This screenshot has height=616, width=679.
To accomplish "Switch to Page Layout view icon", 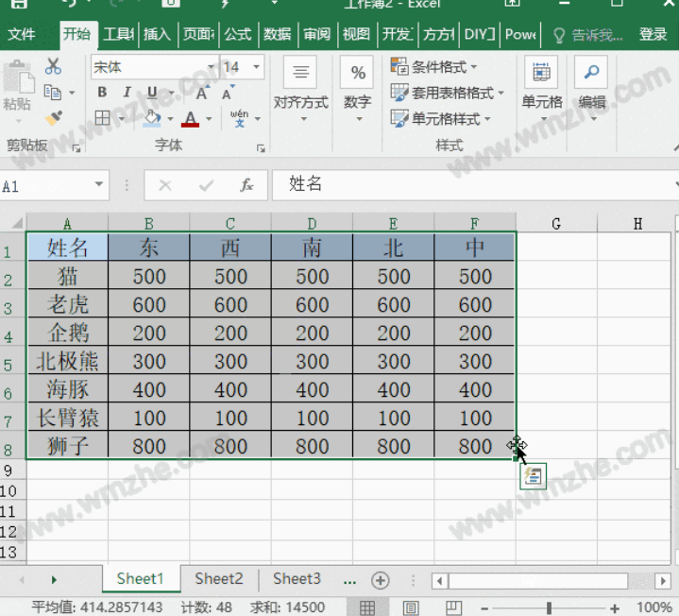I will [411, 607].
